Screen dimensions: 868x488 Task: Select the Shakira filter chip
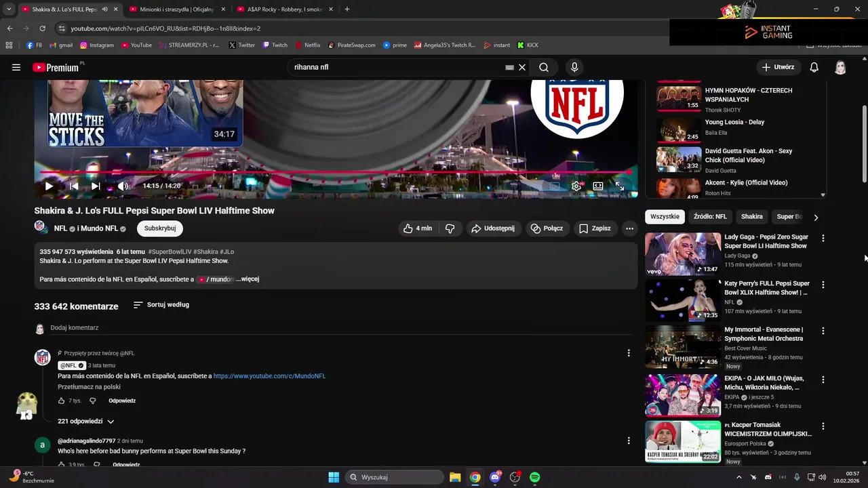751,217
